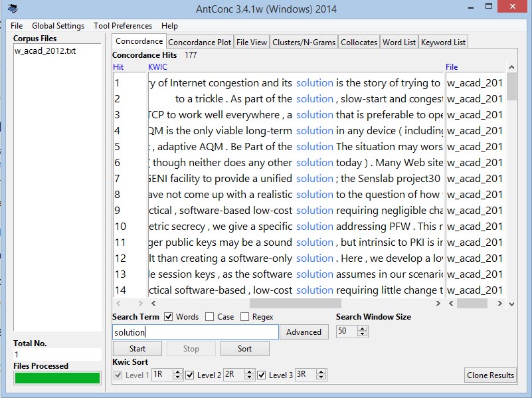Click 'solution' keyword in hit 7
The height and width of the screenshot is (398, 532).
pos(315,179)
